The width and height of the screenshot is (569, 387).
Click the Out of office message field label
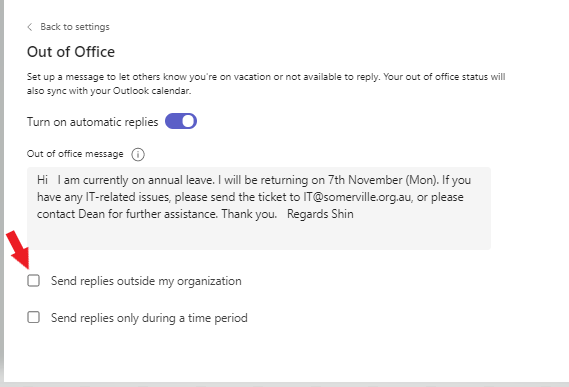(75, 154)
